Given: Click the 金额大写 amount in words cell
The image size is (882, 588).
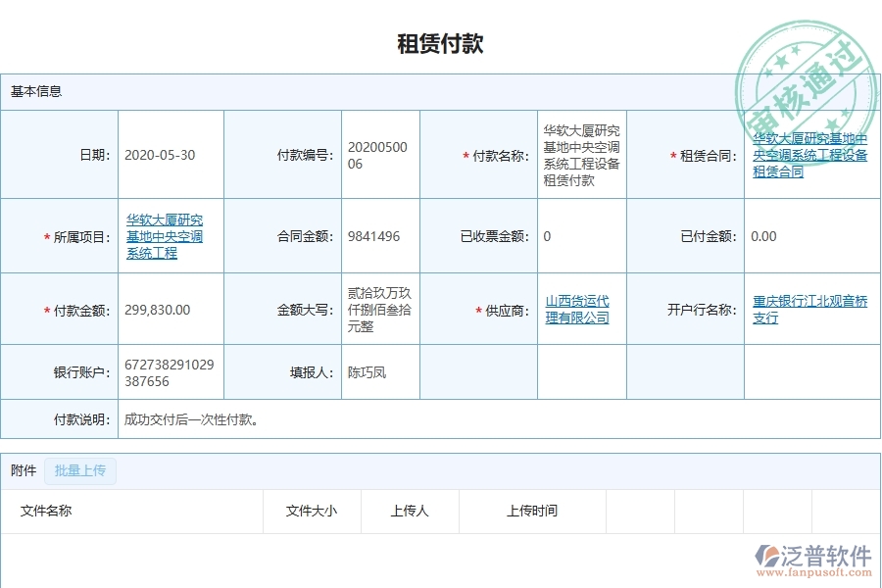Looking at the screenshot, I should (x=377, y=309).
